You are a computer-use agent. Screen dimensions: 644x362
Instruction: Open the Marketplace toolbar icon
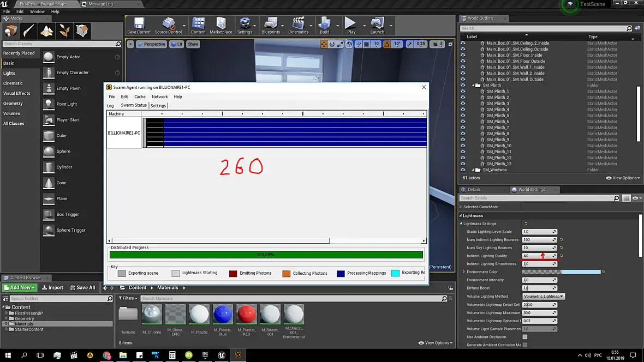(221, 26)
